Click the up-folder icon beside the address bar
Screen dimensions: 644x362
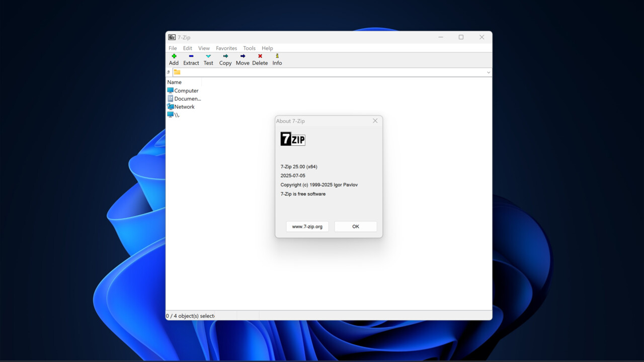click(169, 72)
